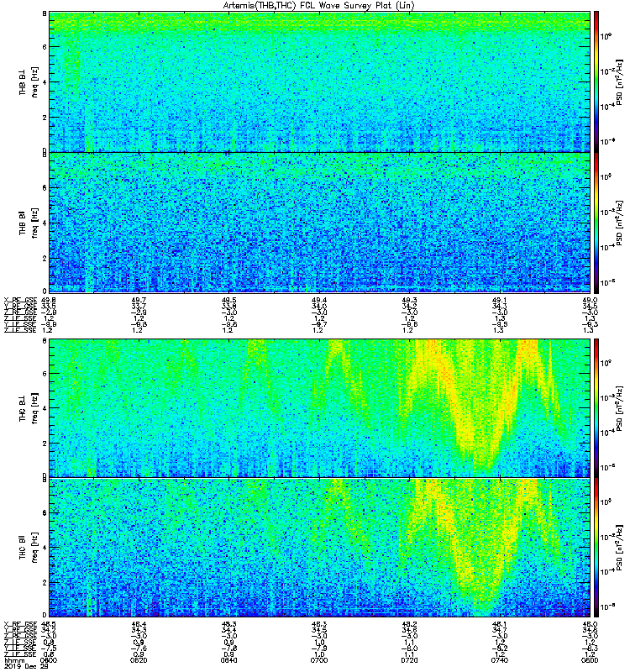
Task: Click the 0740 time label
Action: point(499,660)
